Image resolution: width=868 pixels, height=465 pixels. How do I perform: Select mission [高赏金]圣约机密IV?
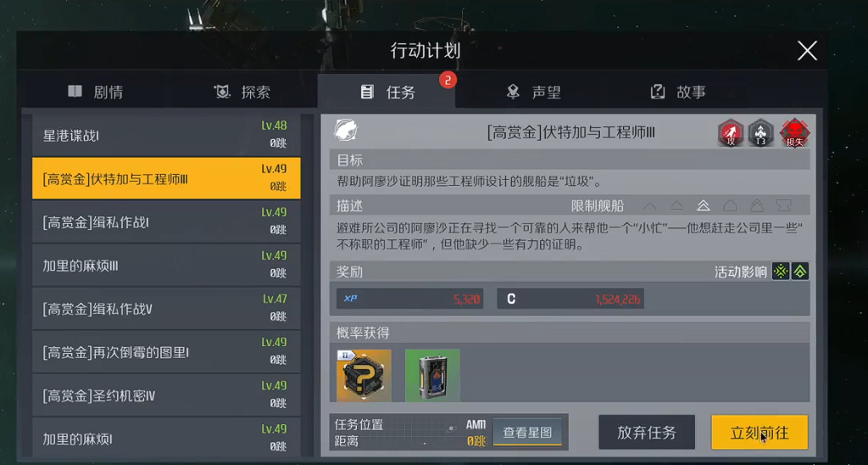coord(166,395)
